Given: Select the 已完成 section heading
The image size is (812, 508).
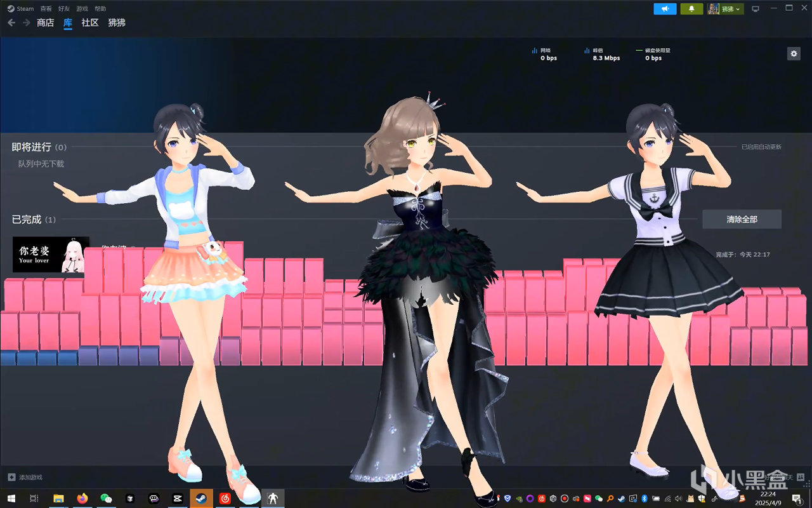Looking at the screenshot, I should [27, 219].
